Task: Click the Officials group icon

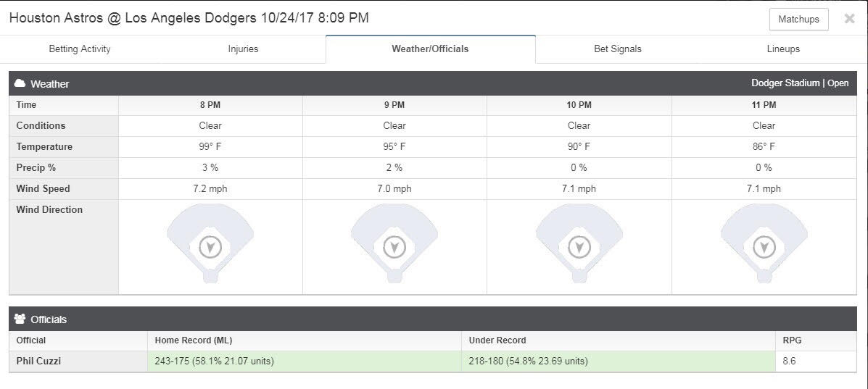Action: (20, 319)
